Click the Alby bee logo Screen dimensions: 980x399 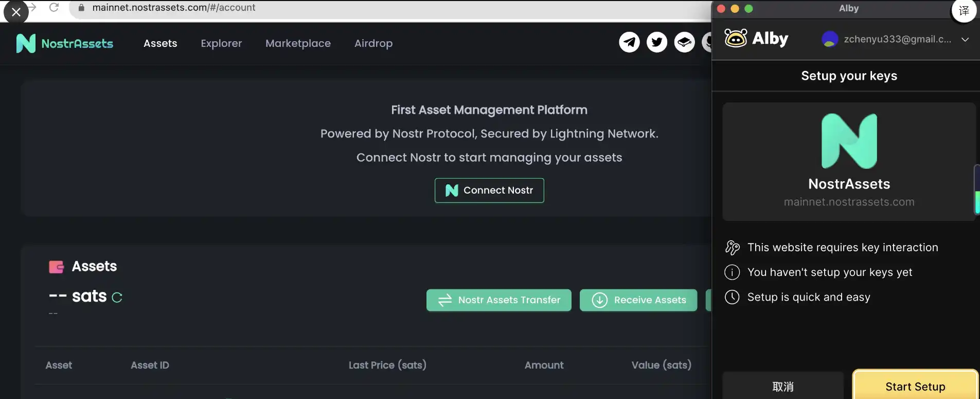pos(736,39)
